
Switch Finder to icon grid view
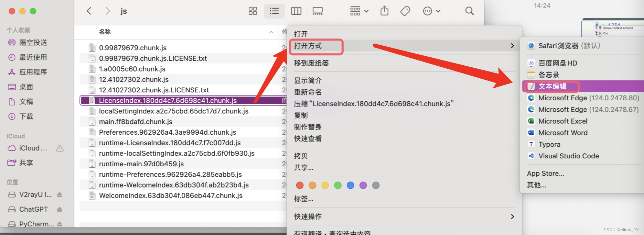[x=253, y=11]
